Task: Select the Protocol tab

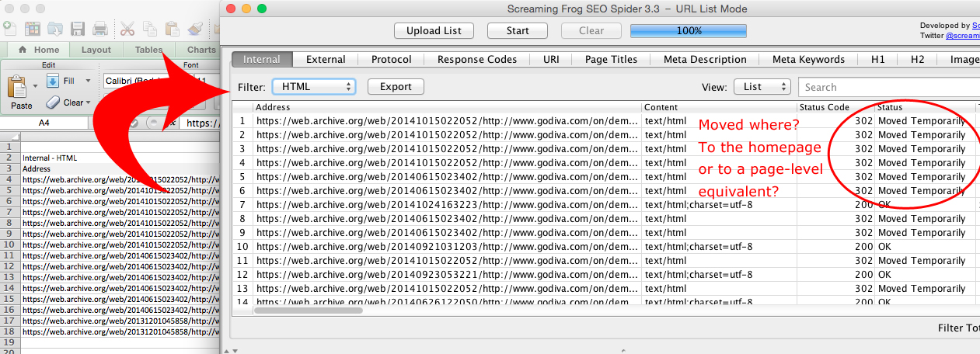Action: pos(391,59)
